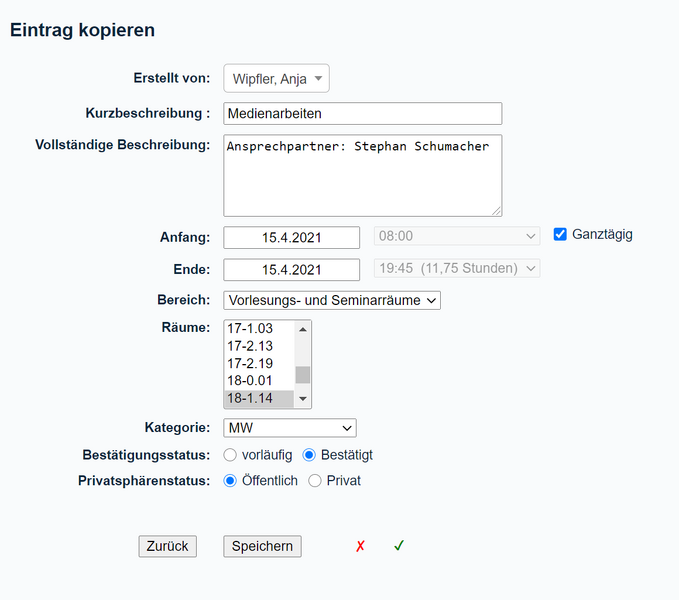The image size is (679, 600).
Task: Pick room 18-0.01 from the list
Action: [x=258, y=381]
